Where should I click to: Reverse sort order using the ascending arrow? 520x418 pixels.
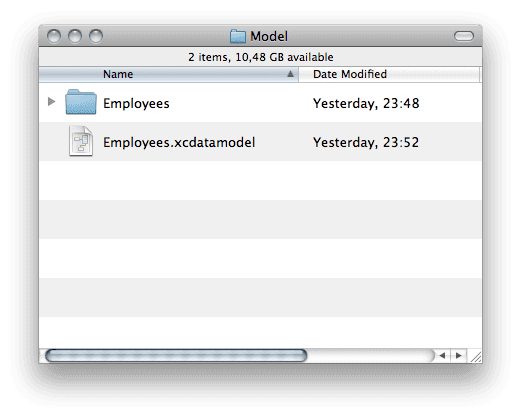(x=290, y=74)
